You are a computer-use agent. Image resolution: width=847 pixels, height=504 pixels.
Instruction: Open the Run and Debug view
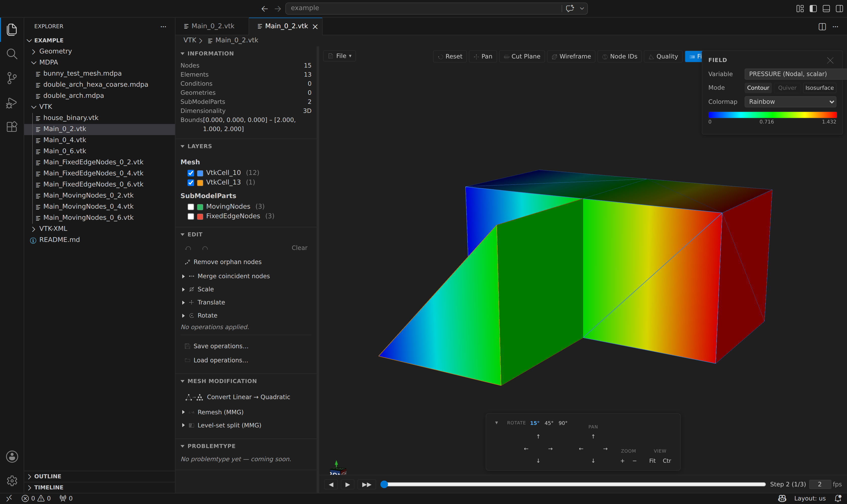point(12,103)
